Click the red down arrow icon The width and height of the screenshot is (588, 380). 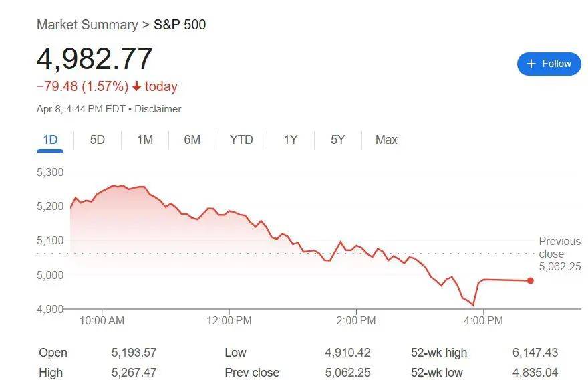(x=137, y=86)
